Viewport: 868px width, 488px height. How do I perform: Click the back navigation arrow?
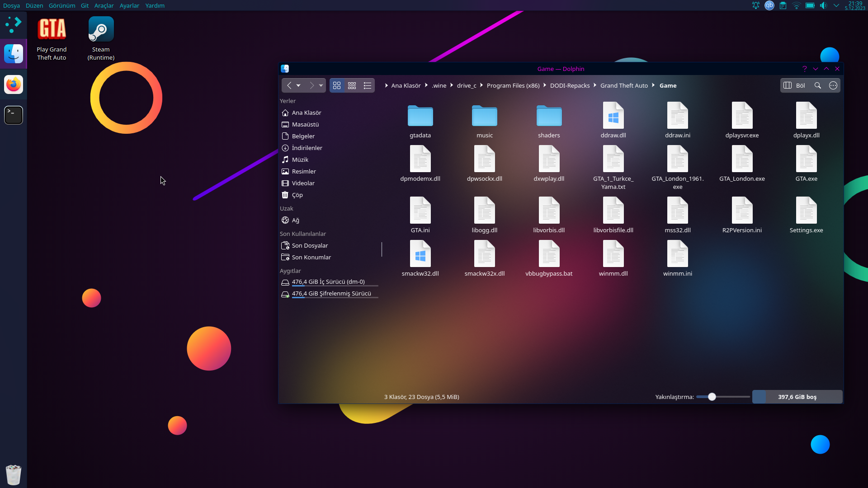coord(289,85)
